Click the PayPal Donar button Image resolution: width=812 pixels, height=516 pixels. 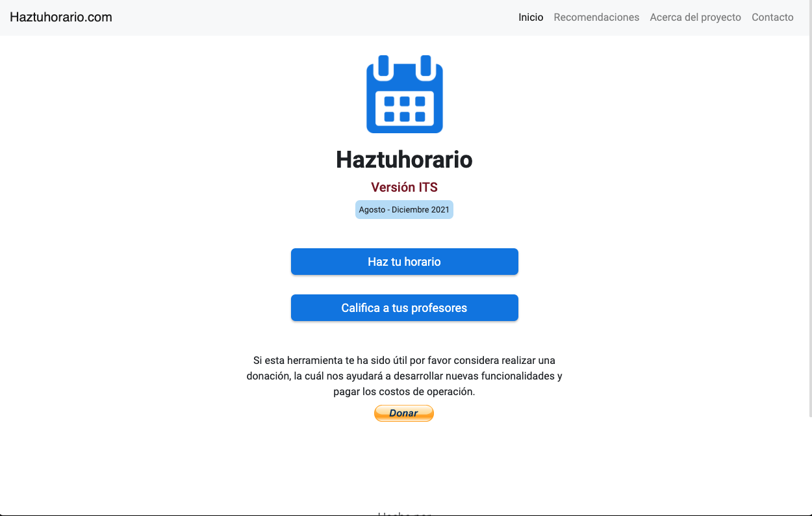click(x=403, y=413)
